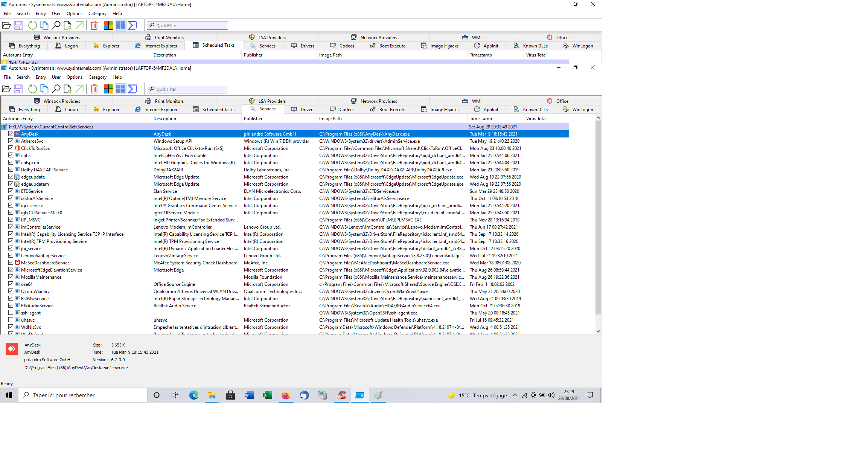
Task: Show hidden tray icons chevron
Action: tap(515, 395)
